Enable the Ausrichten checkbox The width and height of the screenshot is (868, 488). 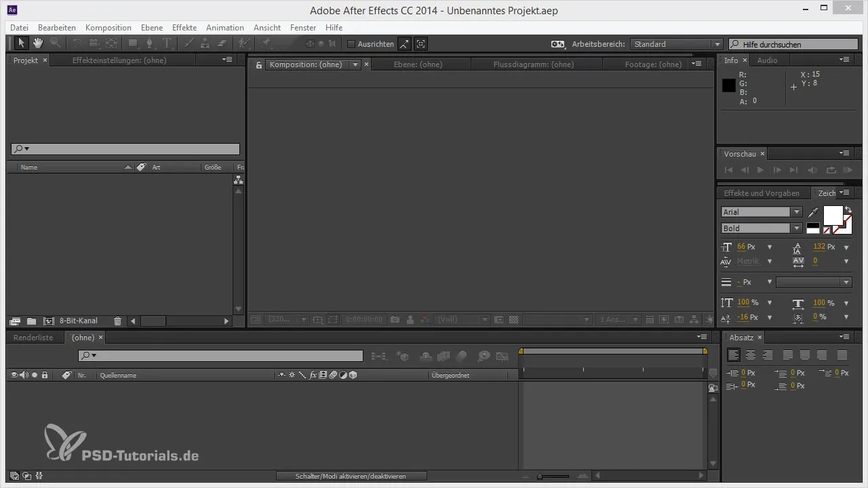(x=351, y=44)
